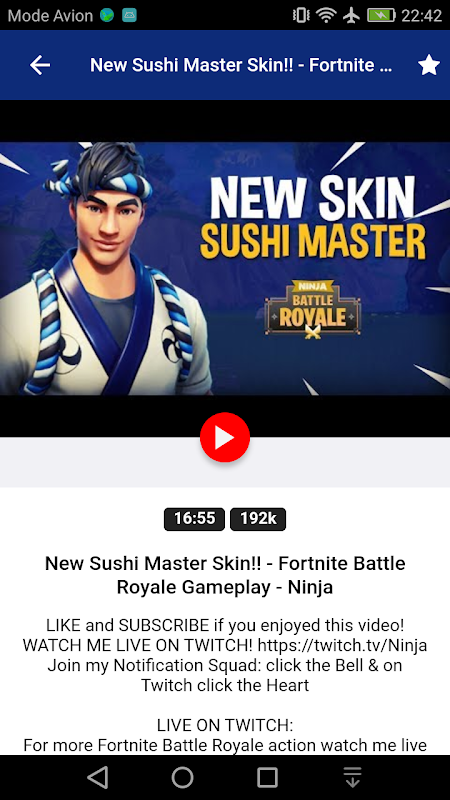
Task: Tap the truncated header title text
Action: (x=241, y=65)
